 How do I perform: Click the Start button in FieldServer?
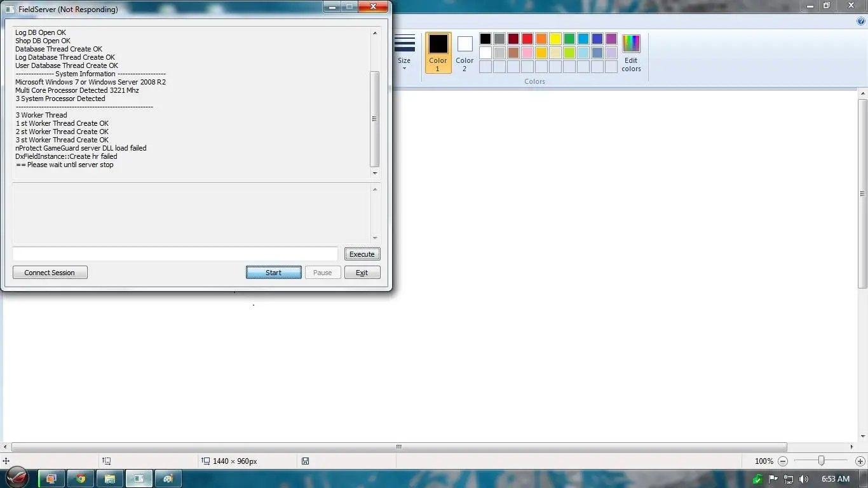click(x=273, y=272)
